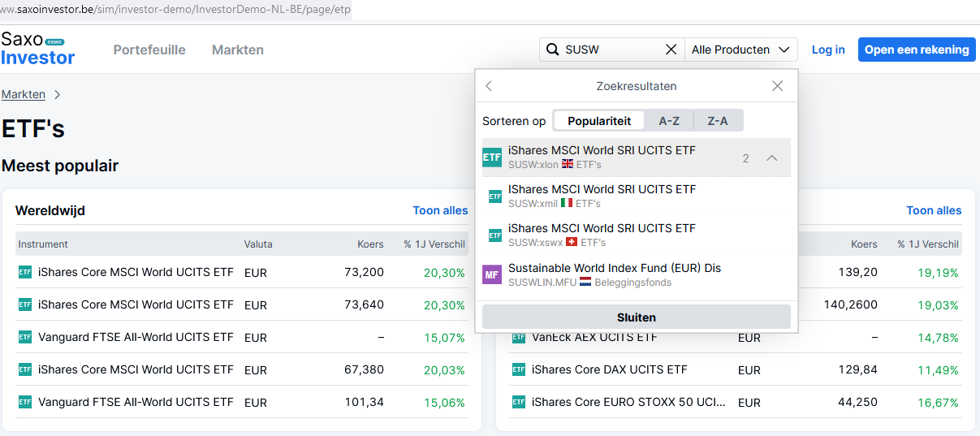The height and width of the screenshot is (436, 980).
Task: Click MF icon of Sustainable World Index Fund
Action: [492, 274]
